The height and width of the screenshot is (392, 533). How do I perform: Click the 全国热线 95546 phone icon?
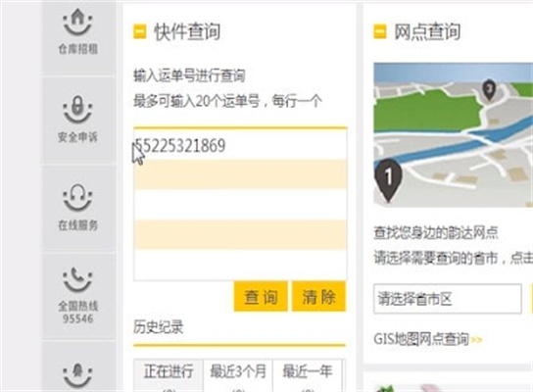[x=77, y=280]
